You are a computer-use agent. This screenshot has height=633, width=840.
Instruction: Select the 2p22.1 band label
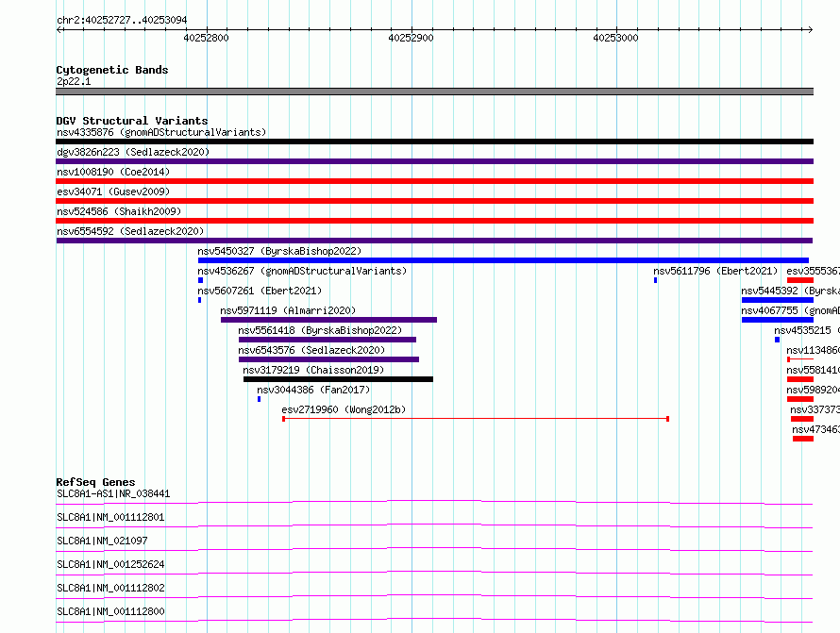[x=74, y=81]
